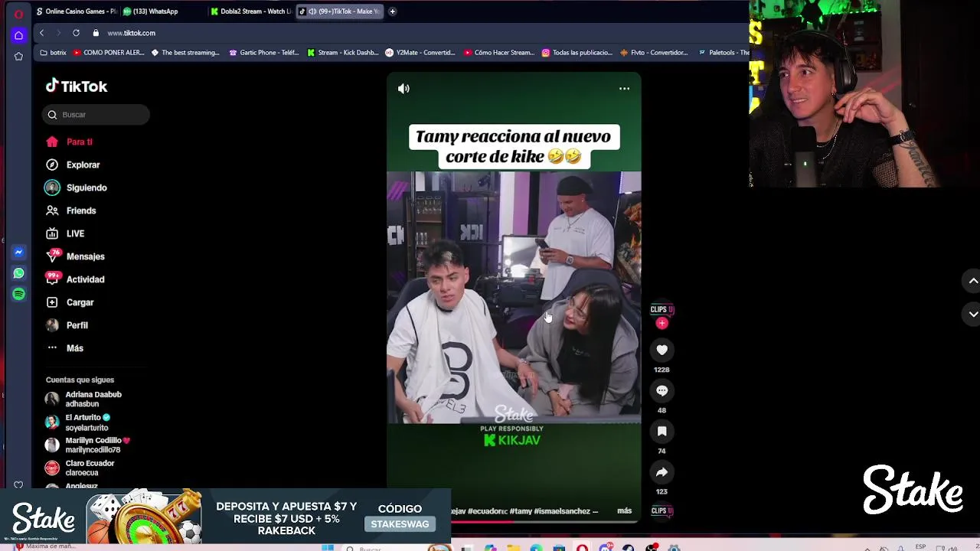Switch to Dobla2 Stream tab
980x551 pixels.
[x=250, y=11]
